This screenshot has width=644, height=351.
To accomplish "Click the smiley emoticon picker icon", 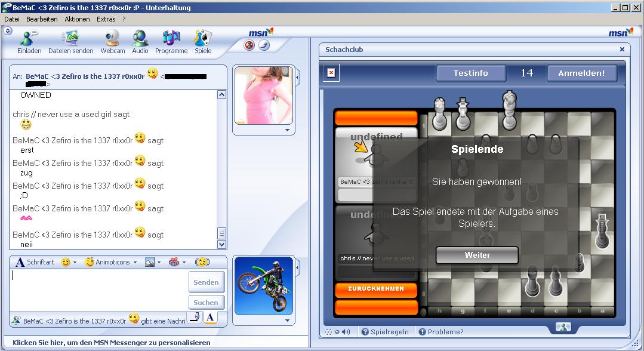I will (x=65, y=262).
